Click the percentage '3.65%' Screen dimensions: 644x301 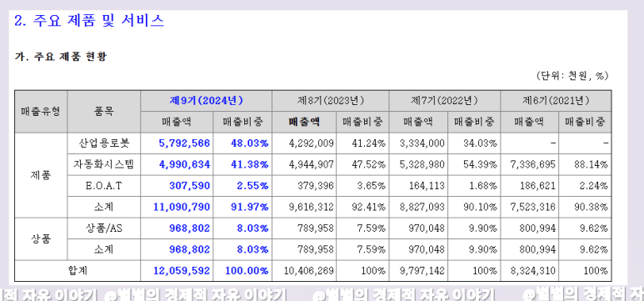(x=372, y=186)
